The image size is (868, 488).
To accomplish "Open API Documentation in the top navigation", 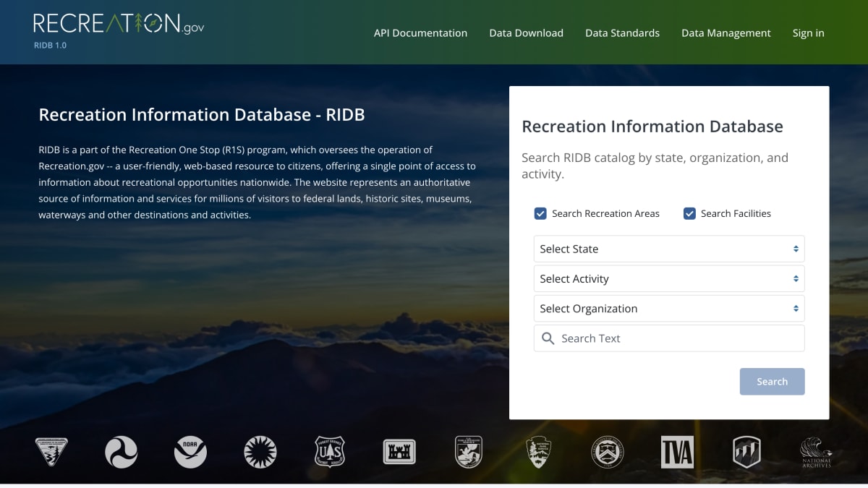I will click(420, 33).
